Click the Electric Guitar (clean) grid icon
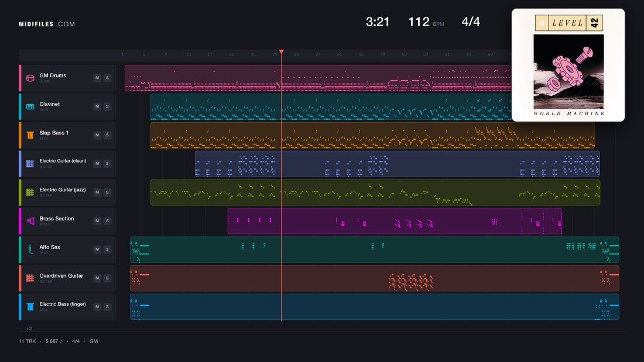Image resolution: width=644 pixels, height=362 pixels. (30, 164)
